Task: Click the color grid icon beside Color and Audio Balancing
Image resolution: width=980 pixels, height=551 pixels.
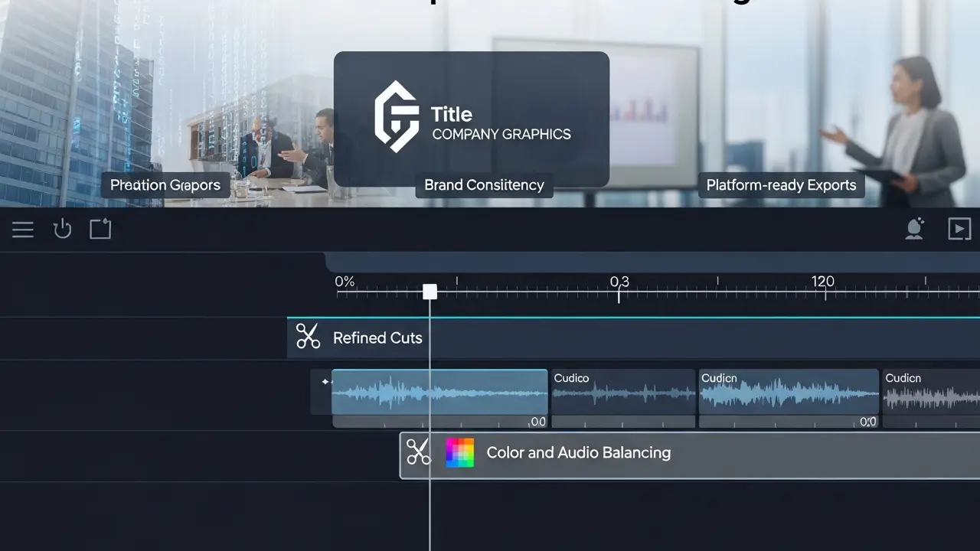Action: tap(459, 452)
